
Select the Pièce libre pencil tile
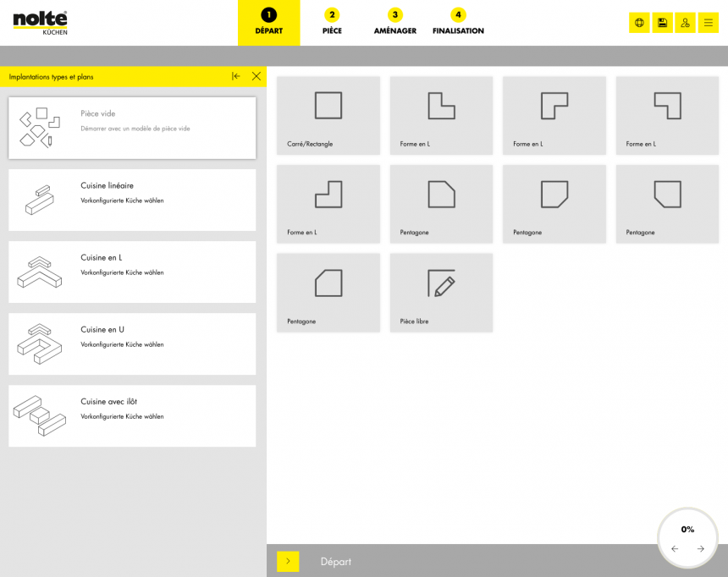click(441, 293)
